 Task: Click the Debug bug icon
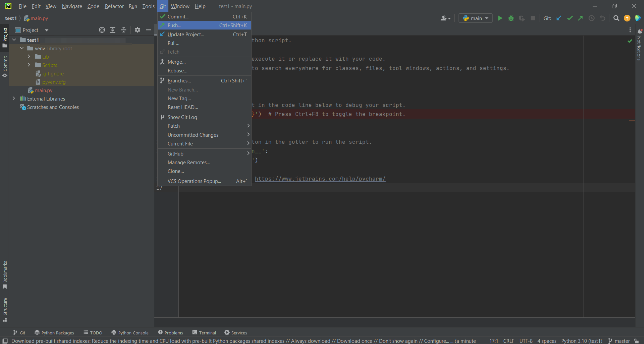[511, 18]
